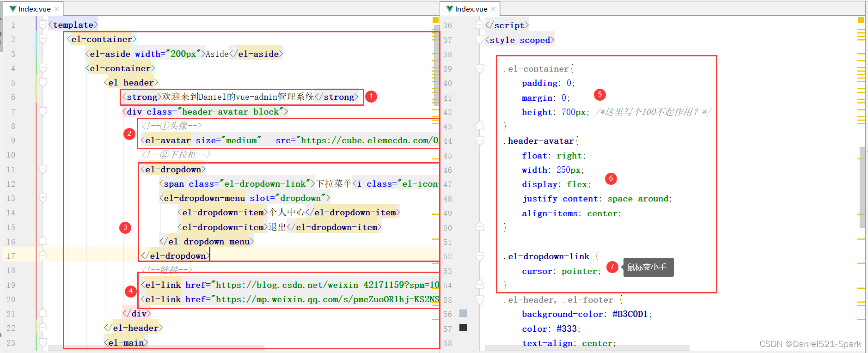
Task: Click the 下拉框 comment line
Action: point(176,154)
